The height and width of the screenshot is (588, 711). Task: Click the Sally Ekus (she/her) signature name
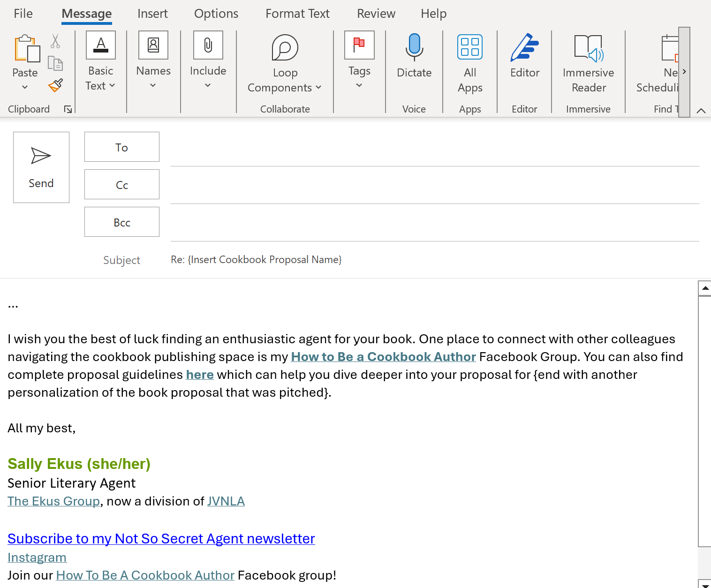coord(79,464)
